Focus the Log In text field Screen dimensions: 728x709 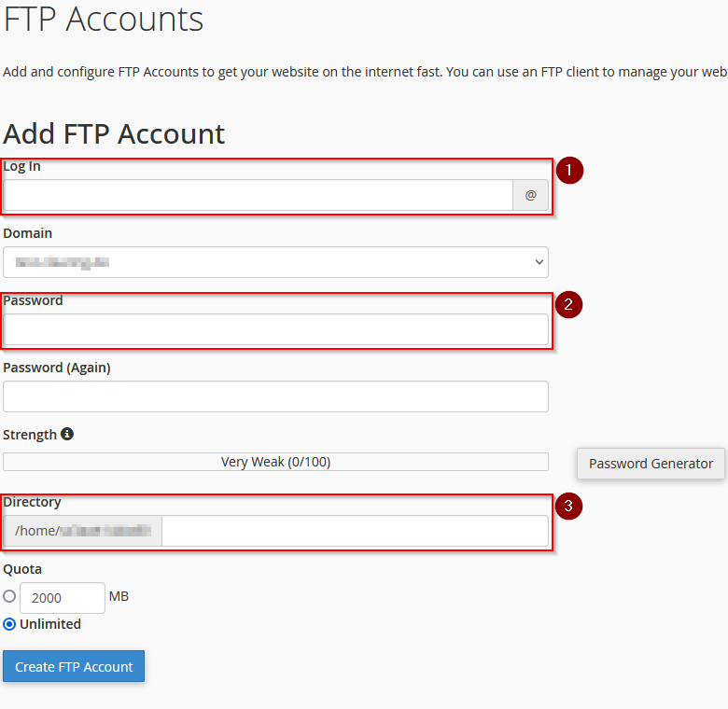point(259,195)
